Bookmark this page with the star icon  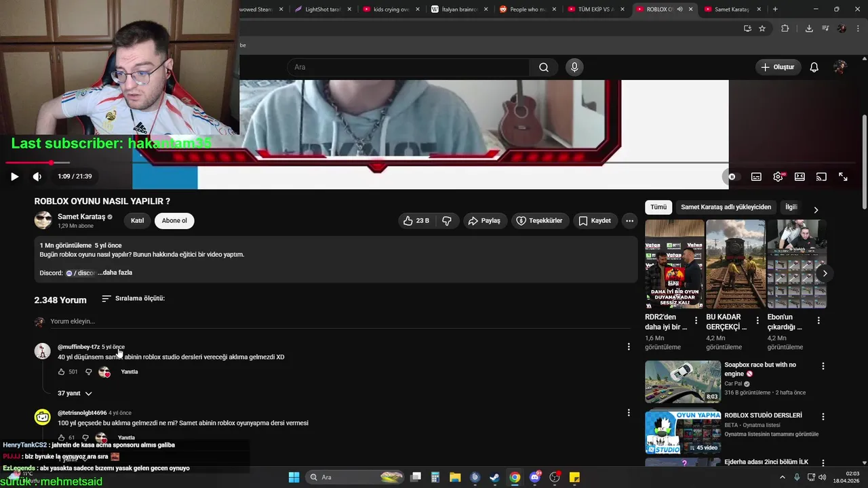tap(762, 28)
